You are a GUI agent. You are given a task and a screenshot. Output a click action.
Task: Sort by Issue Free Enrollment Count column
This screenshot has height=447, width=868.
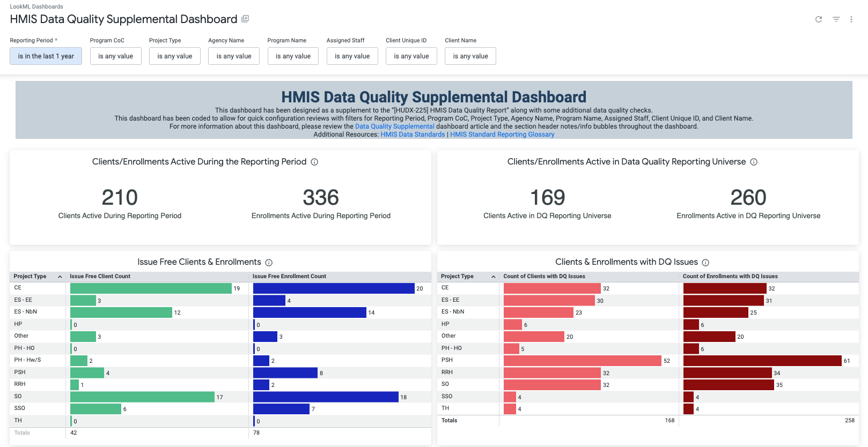289,277
